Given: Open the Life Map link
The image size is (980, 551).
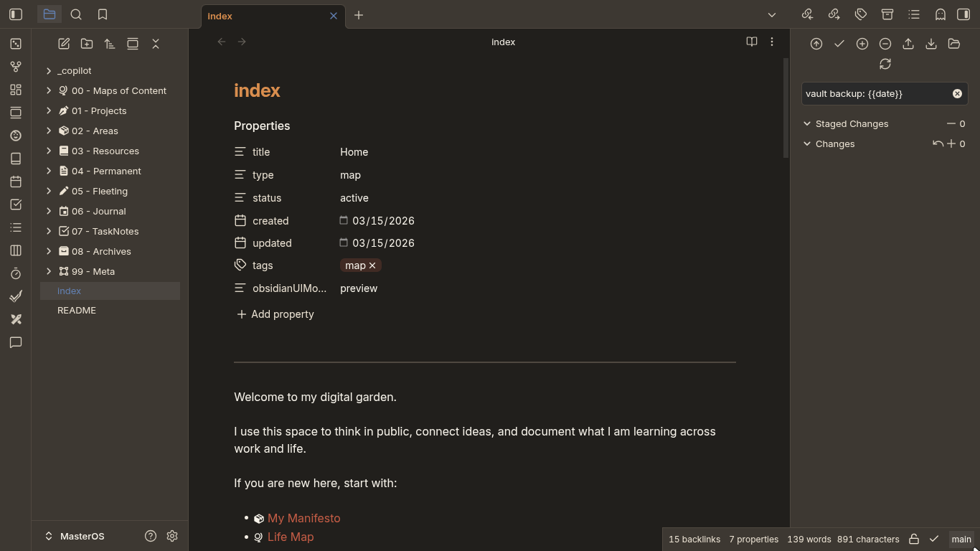Looking at the screenshot, I should (x=291, y=537).
